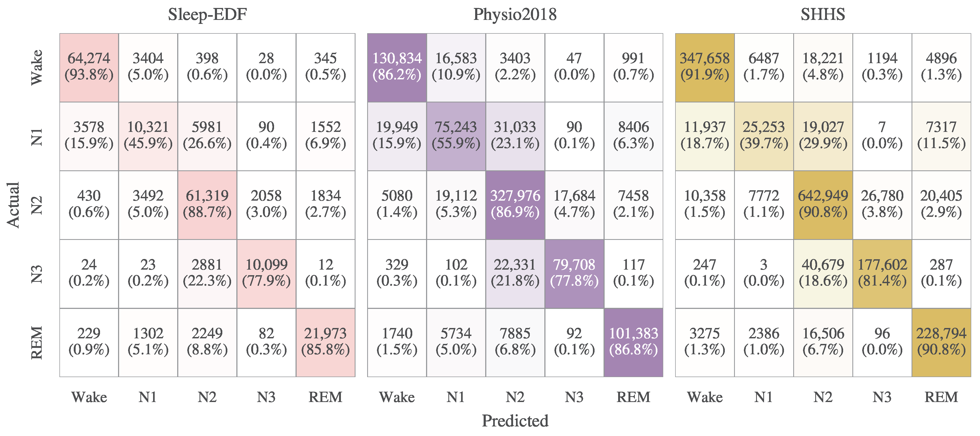Click the 'N3' column label under the SHHS matrix
This screenshot has width=980, height=436.
[x=882, y=397]
